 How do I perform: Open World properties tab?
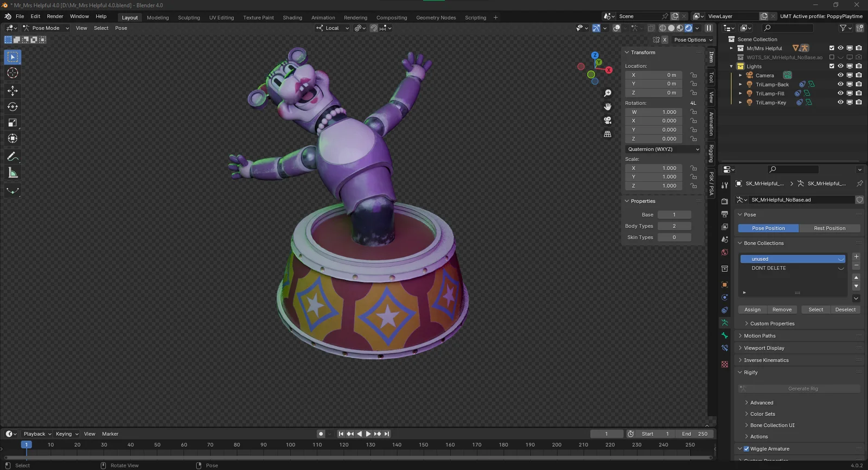pyautogui.click(x=725, y=252)
